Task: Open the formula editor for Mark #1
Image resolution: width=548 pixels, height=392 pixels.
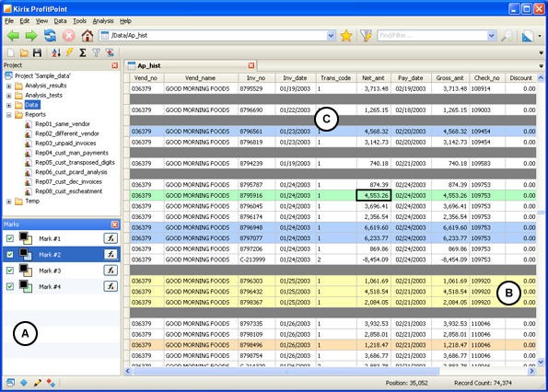Action: [x=111, y=238]
